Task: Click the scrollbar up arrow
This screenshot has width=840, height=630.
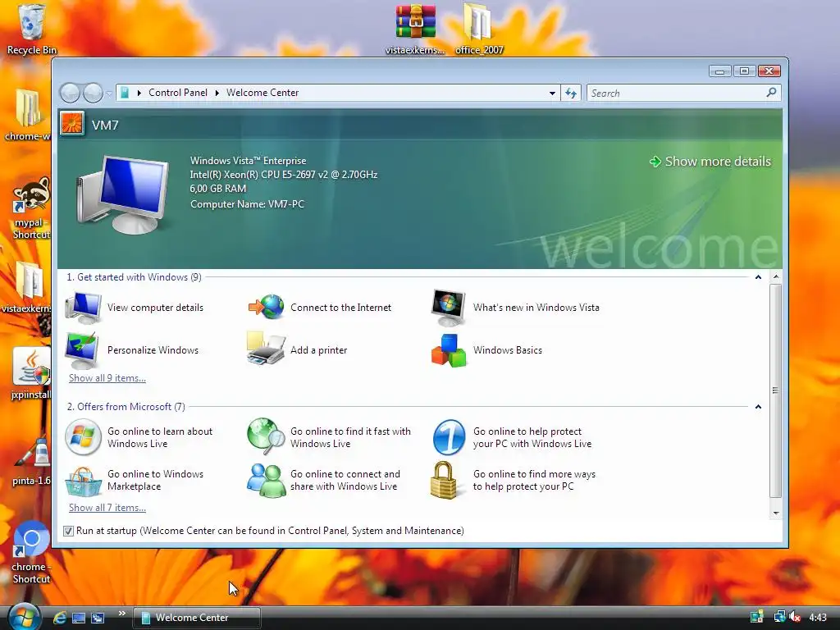Action: 775,277
